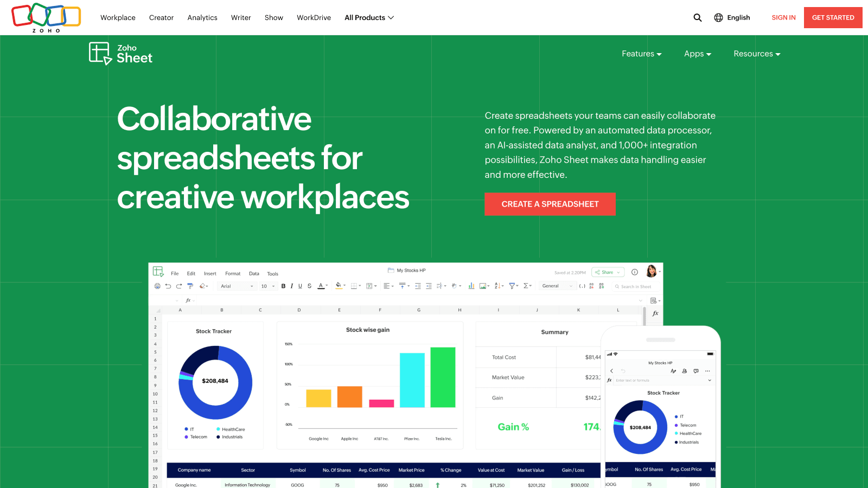Expand the Apps menu
The width and height of the screenshot is (868, 488).
point(698,54)
